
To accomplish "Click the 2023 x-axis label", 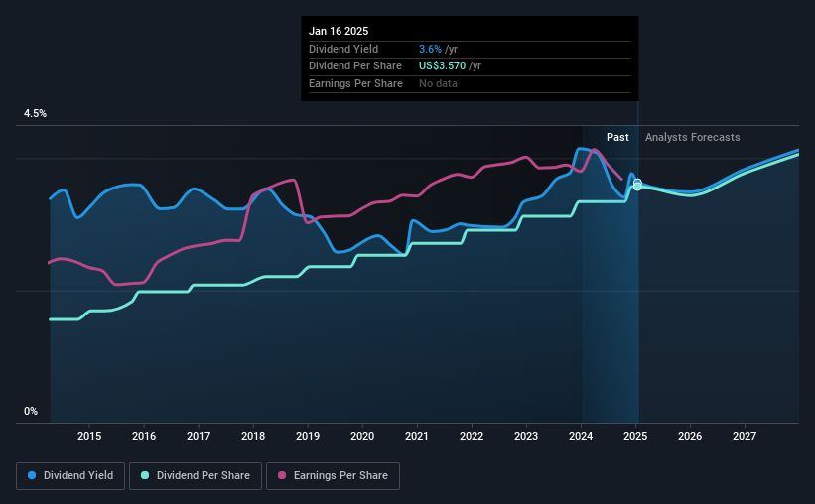I will [x=526, y=436].
